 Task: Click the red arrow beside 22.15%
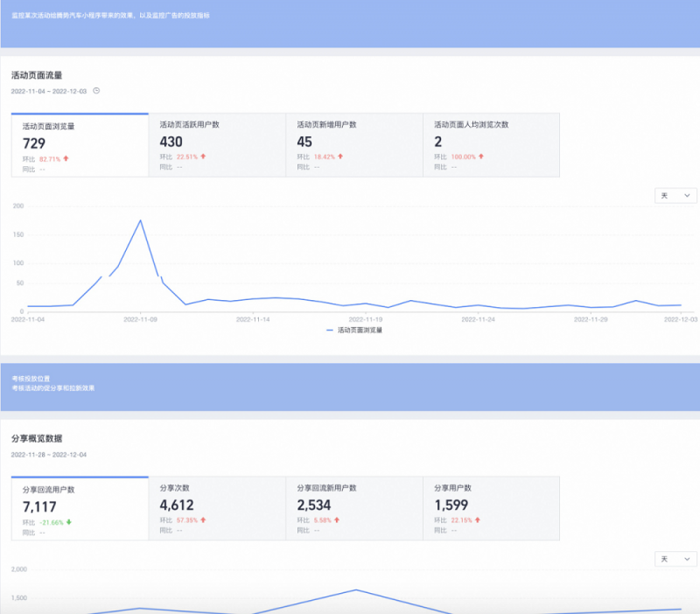[x=478, y=520]
